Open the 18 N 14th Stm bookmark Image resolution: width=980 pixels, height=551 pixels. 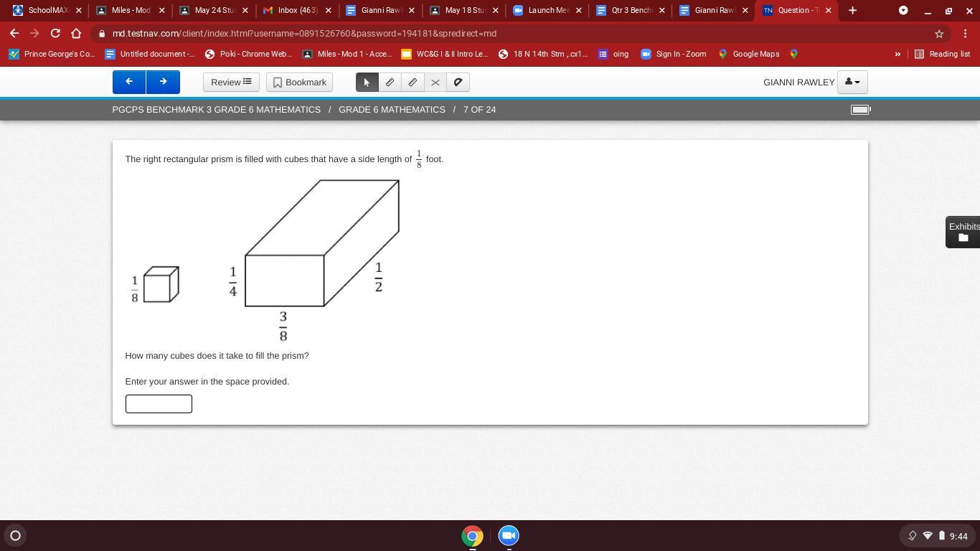[x=543, y=54]
